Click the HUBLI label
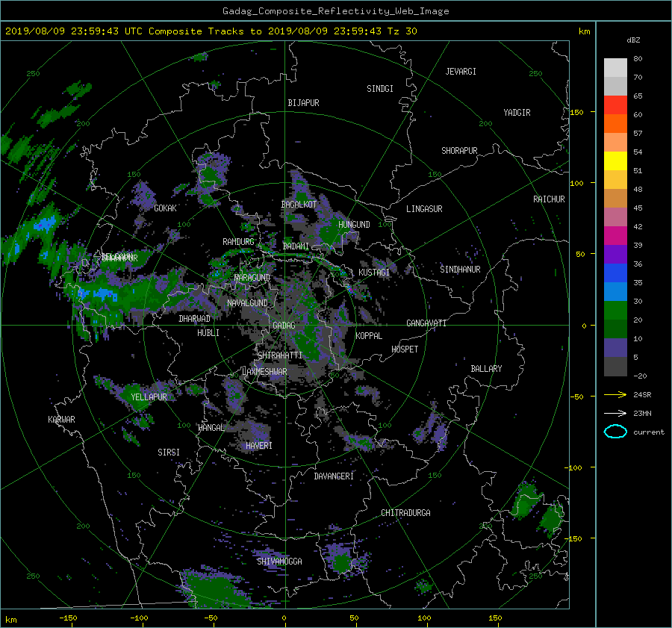 coord(208,333)
